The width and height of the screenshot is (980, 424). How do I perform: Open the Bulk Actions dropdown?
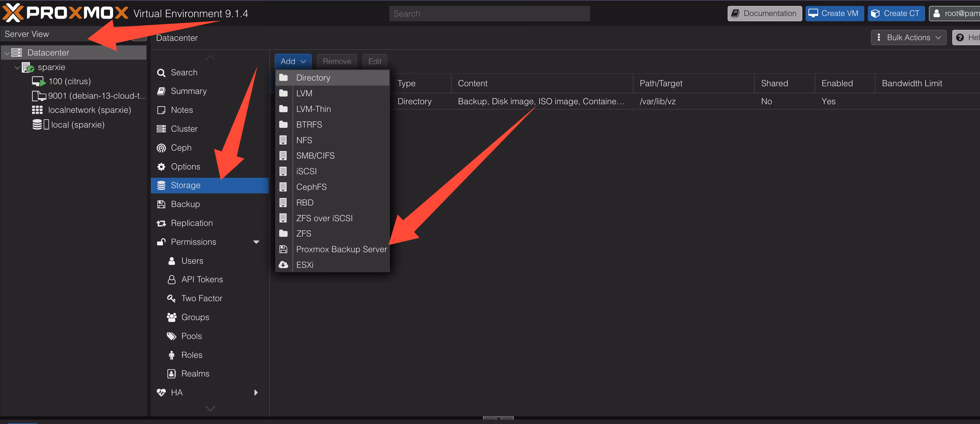pyautogui.click(x=909, y=38)
